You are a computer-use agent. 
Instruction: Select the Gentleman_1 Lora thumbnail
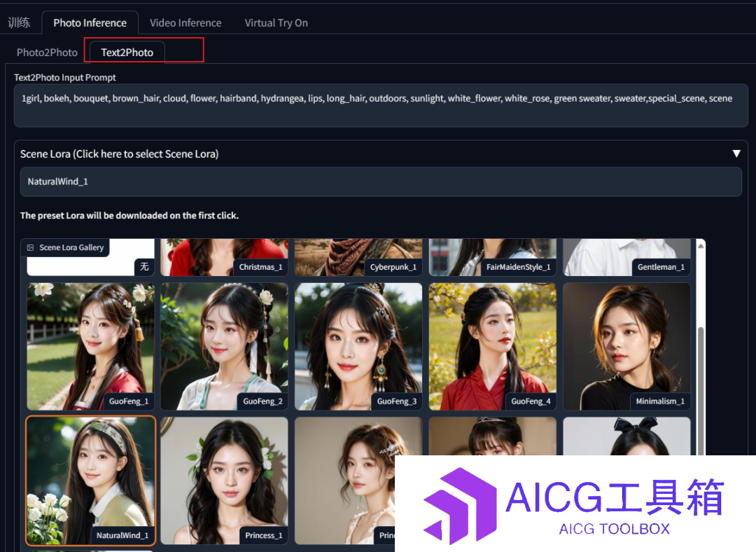626,257
